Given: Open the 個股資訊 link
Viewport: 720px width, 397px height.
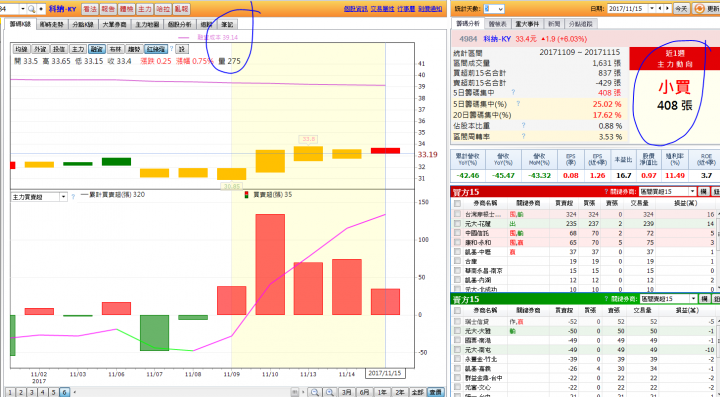Looking at the screenshot, I should pyautogui.click(x=355, y=9).
